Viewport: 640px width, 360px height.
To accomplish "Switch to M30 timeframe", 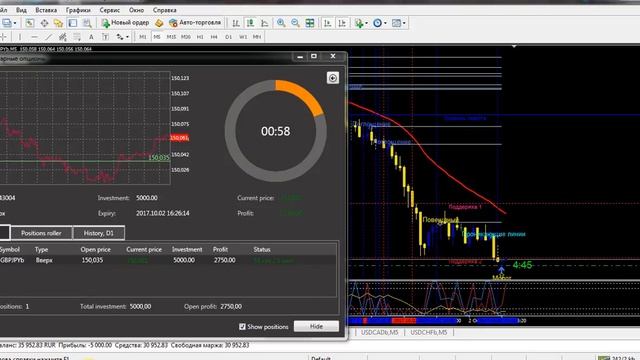I will (186, 37).
